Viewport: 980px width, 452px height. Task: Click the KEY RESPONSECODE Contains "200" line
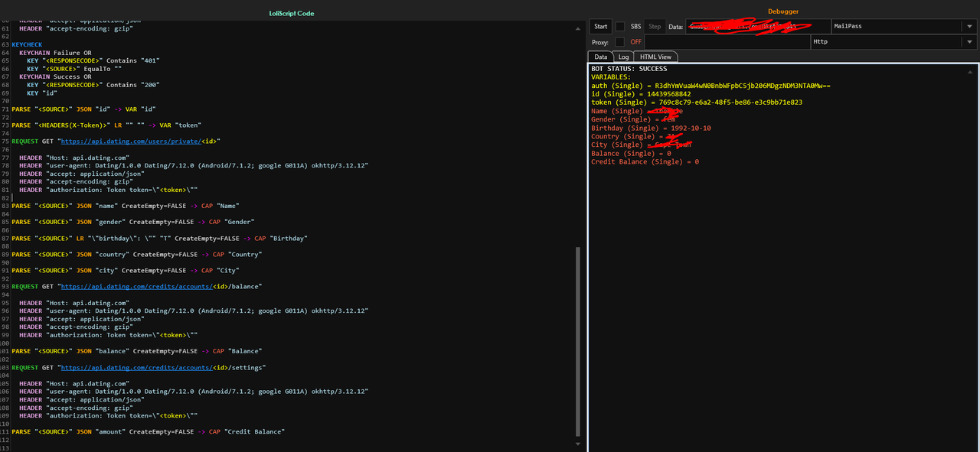[x=93, y=85]
